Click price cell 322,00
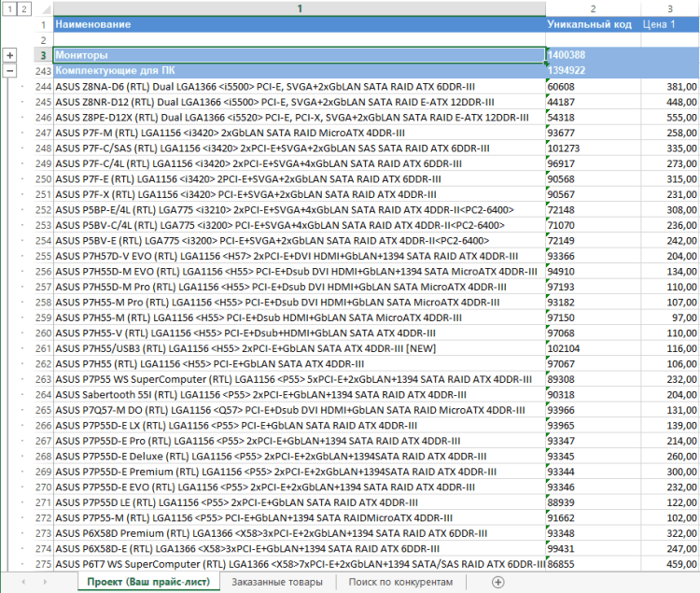This screenshot has height=593, width=700. (x=670, y=533)
